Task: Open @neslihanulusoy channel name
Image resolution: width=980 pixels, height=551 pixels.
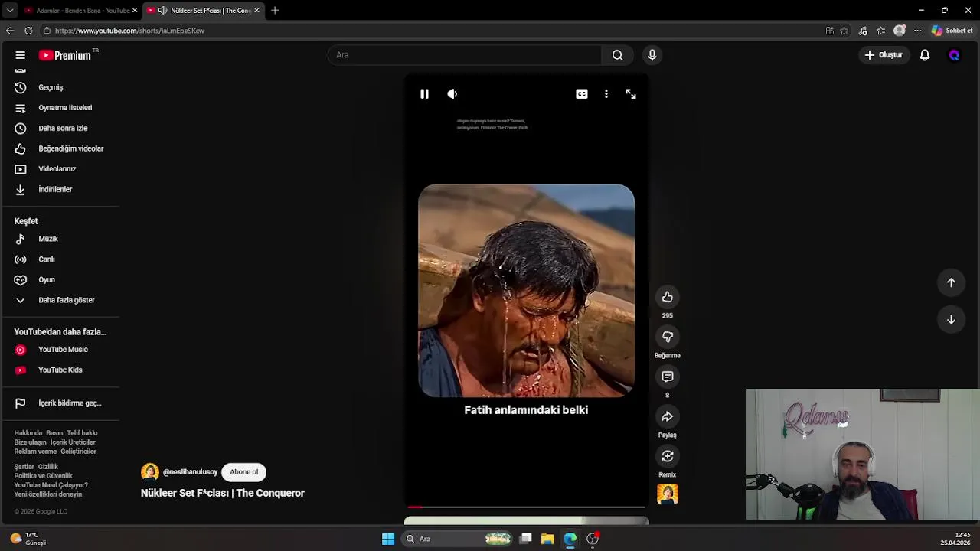Action: pos(190,472)
